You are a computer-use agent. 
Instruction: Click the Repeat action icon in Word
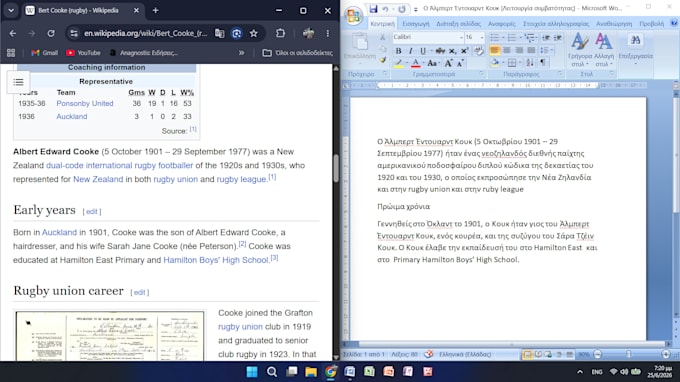(x=402, y=9)
